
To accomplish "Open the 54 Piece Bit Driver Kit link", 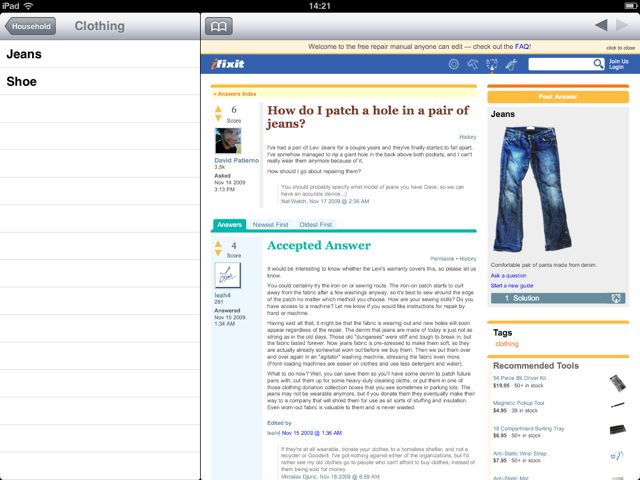I will coord(519,378).
